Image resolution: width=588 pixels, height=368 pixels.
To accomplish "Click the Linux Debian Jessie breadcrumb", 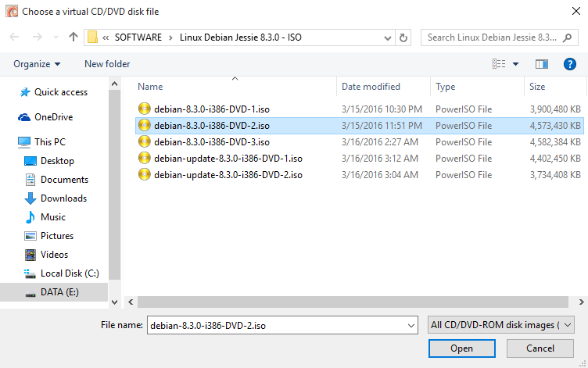I will 240,38.
